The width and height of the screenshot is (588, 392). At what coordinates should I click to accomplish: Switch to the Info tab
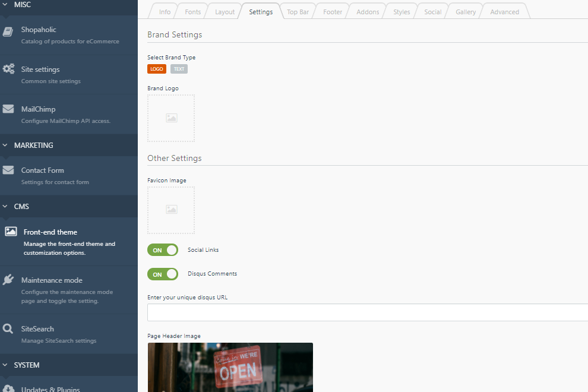click(x=165, y=12)
